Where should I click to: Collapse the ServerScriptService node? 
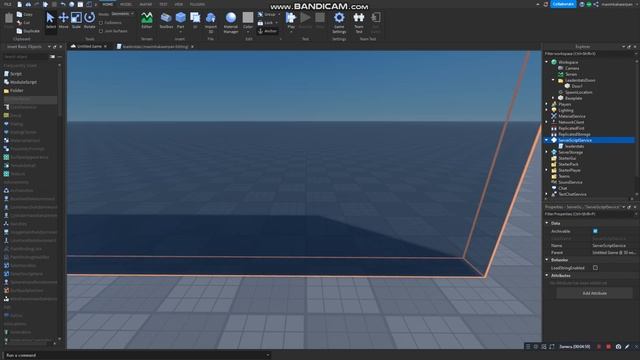pos(547,140)
